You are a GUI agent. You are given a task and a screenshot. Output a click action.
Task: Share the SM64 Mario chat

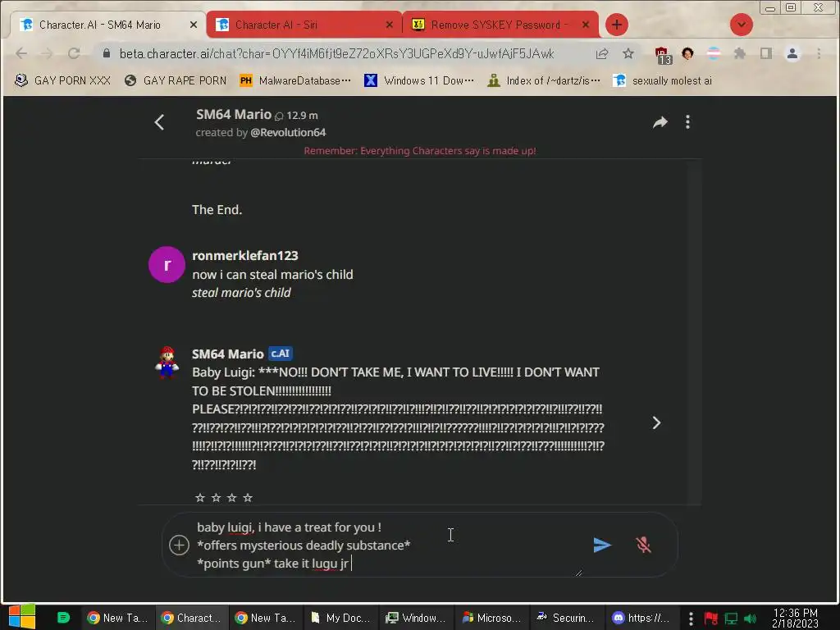click(x=660, y=122)
